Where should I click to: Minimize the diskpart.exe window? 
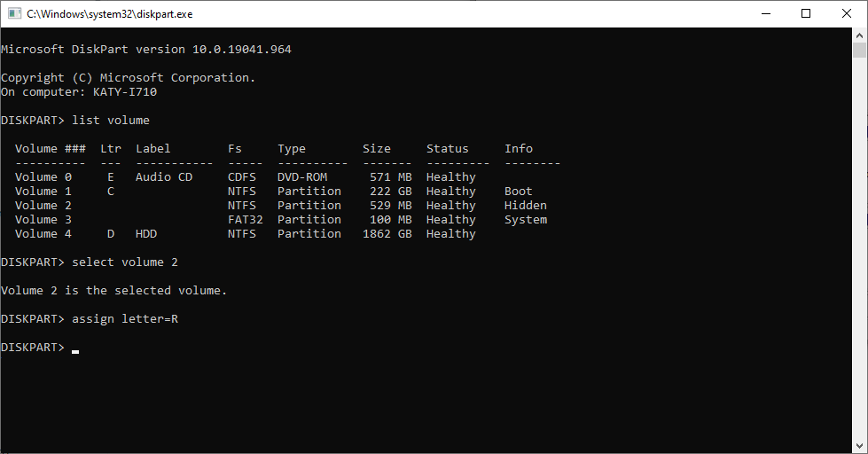765,13
